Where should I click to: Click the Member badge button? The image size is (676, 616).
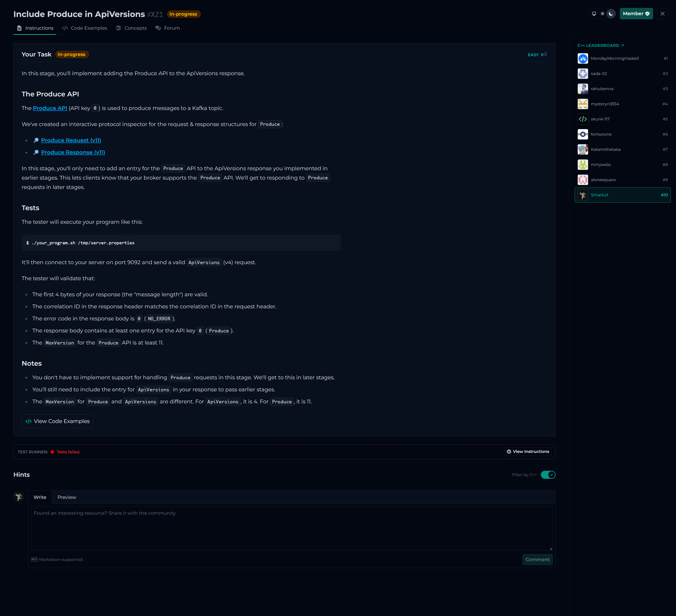point(636,14)
